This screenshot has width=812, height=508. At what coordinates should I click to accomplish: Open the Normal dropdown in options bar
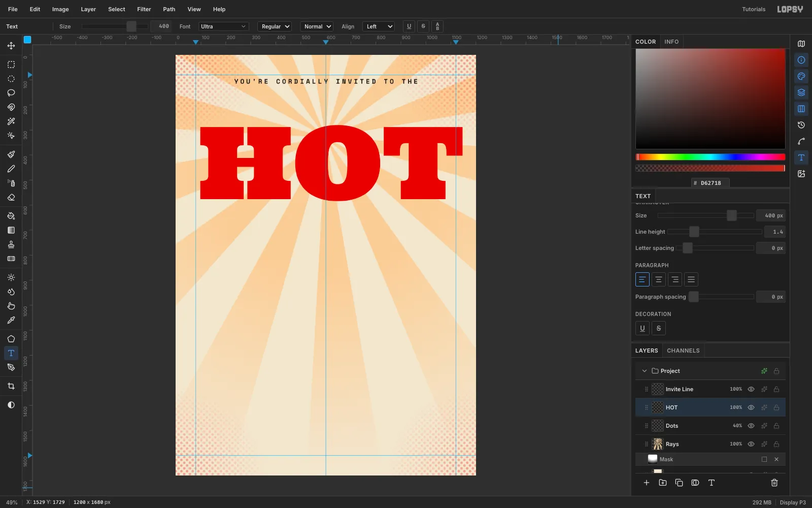tap(317, 26)
